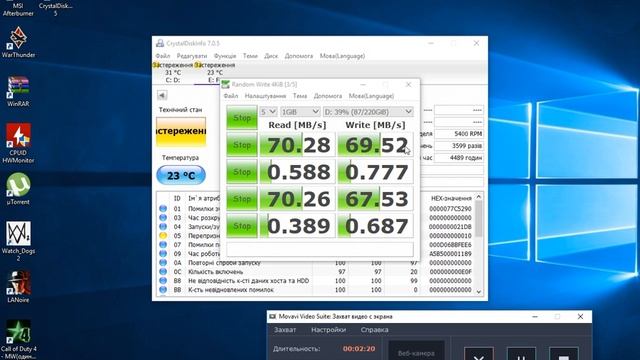Screen dimensions: 640x360
Task: Open the Диск menu in CrystalDiskInfo
Action: (271, 56)
